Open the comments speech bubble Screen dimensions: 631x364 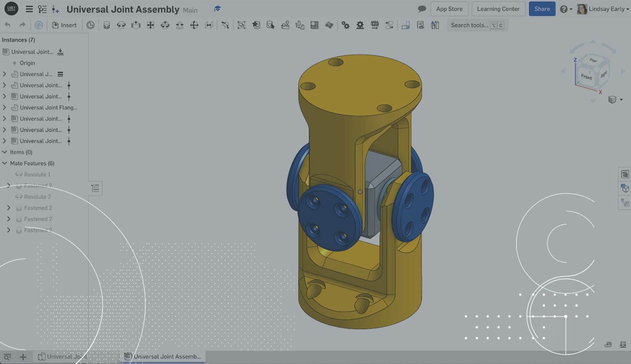pyautogui.click(x=422, y=9)
